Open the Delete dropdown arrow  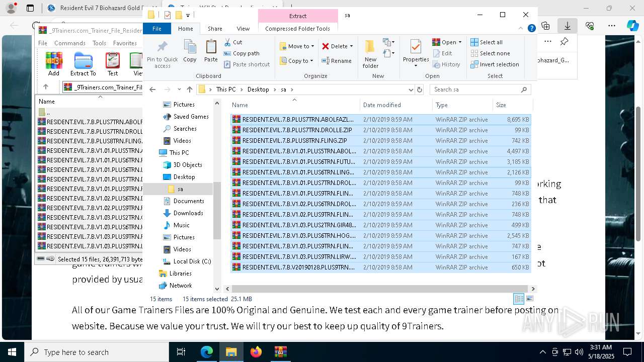351,46
